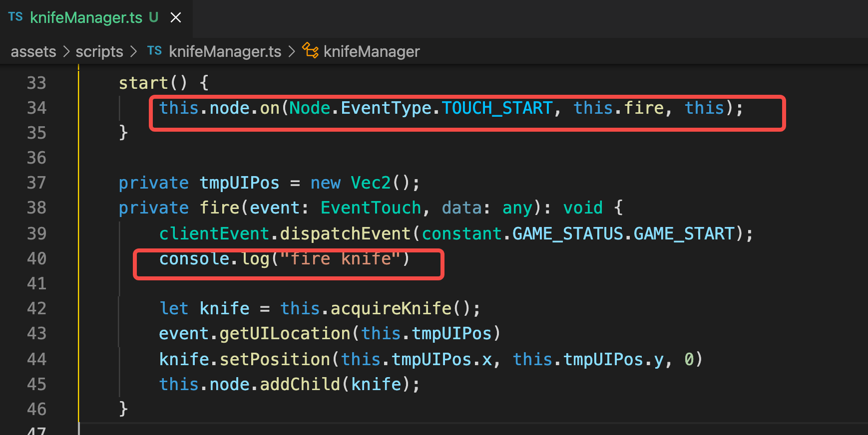The width and height of the screenshot is (868, 435).
Task: Click the TS file icon in the breadcrumb
Action: click(x=154, y=51)
